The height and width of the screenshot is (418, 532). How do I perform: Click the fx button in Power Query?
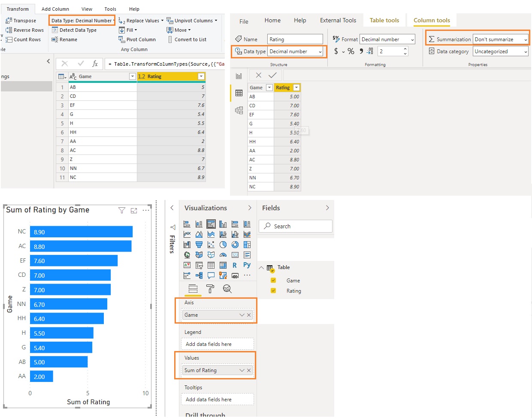click(95, 64)
